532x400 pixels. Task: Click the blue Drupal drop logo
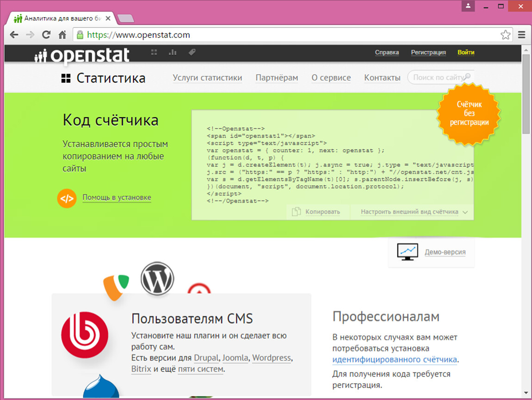pyautogui.click(x=101, y=386)
